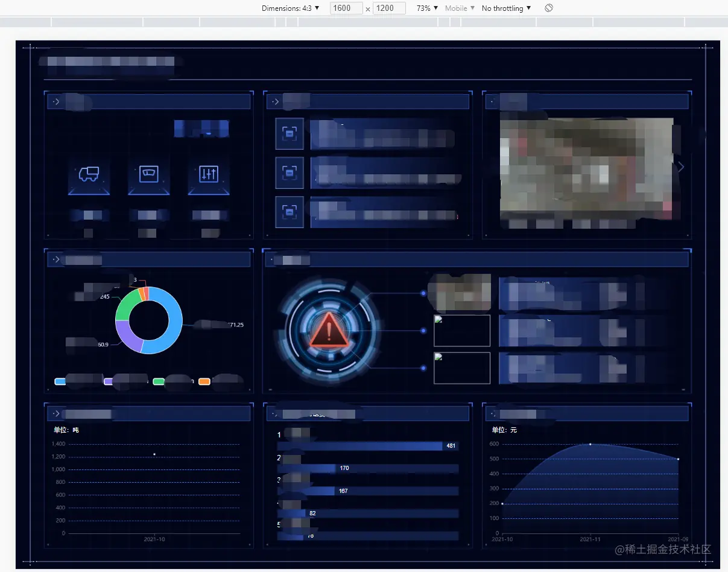728x572 pixels.
Task: Click the single data point in the 单位：吨 chart
Action: [154, 454]
